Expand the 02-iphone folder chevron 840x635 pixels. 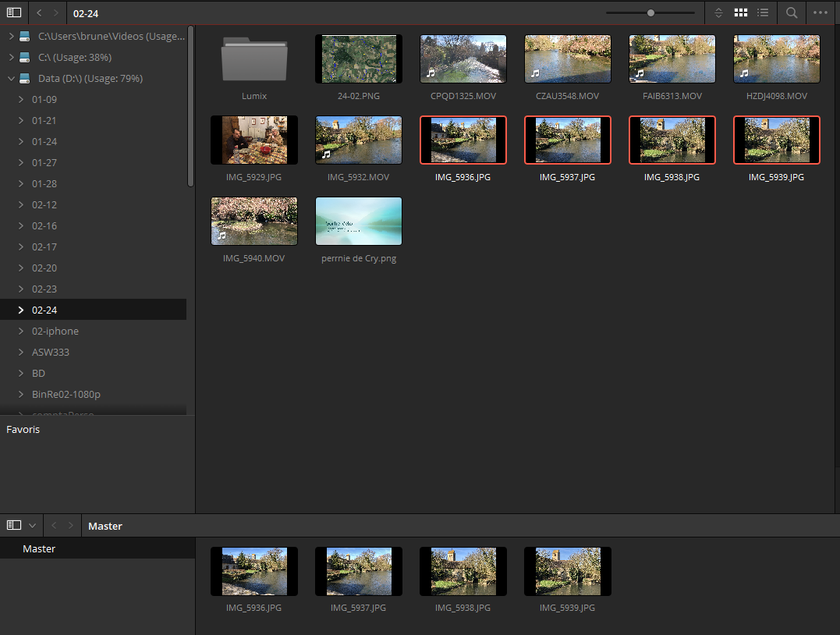[21, 332]
